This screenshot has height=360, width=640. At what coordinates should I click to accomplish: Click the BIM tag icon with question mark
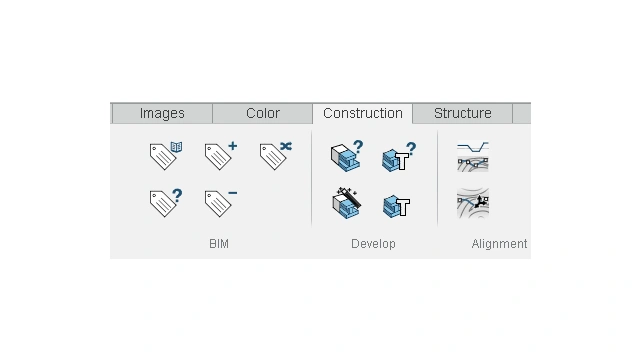[x=166, y=202]
